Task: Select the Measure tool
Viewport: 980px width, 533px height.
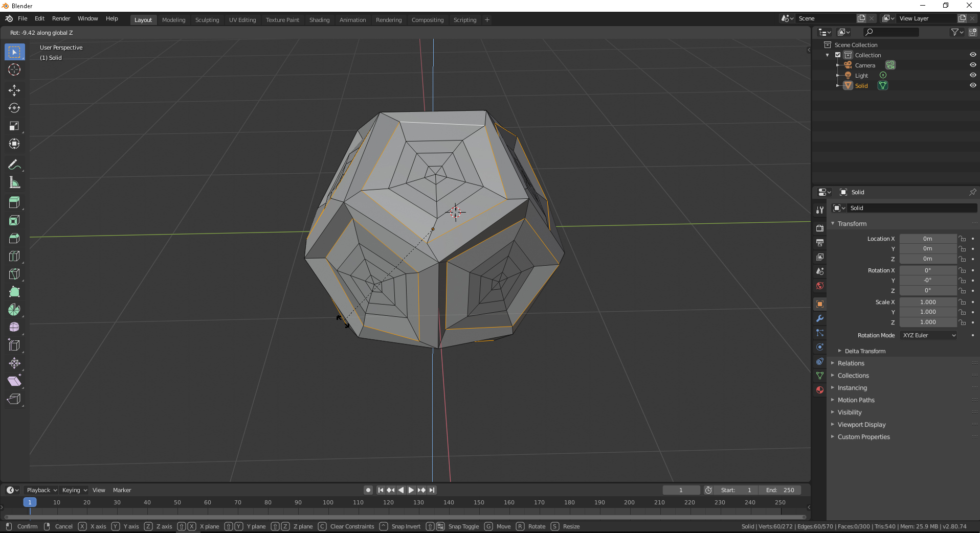Action: pyautogui.click(x=14, y=182)
